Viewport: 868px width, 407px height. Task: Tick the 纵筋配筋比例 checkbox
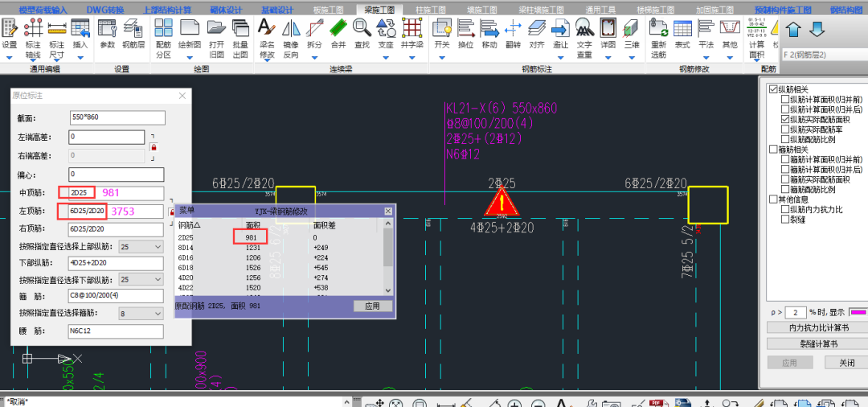[785, 139]
